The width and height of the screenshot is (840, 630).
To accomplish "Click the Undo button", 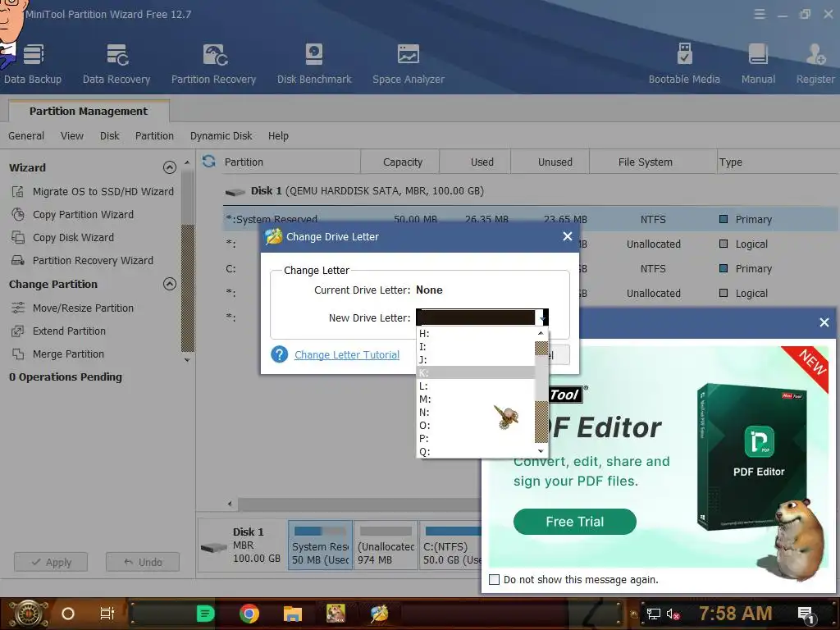I will click(x=143, y=562).
